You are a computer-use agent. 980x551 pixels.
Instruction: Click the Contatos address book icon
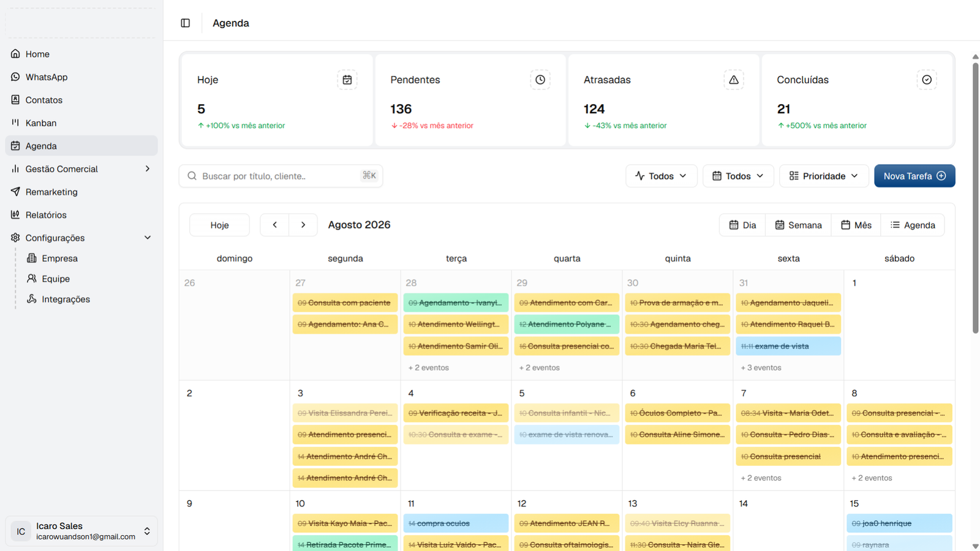tap(15, 100)
